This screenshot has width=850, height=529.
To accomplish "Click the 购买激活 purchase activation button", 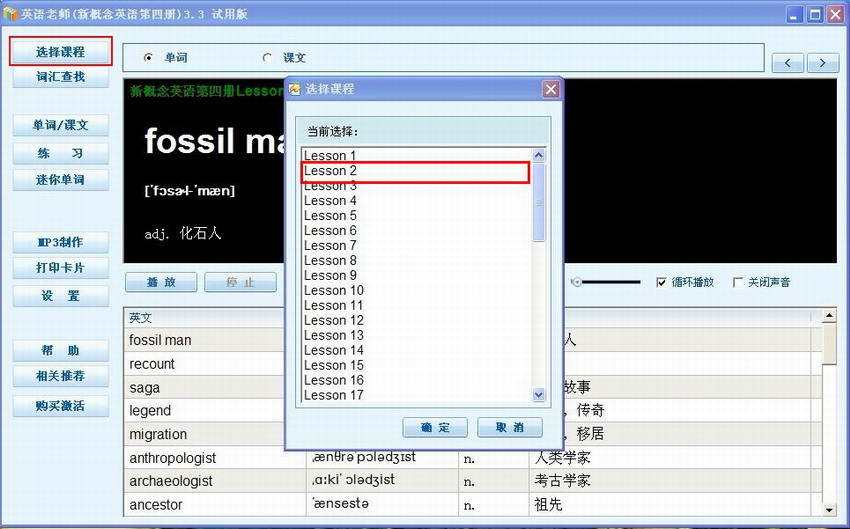I will pyautogui.click(x=60, y=405).
